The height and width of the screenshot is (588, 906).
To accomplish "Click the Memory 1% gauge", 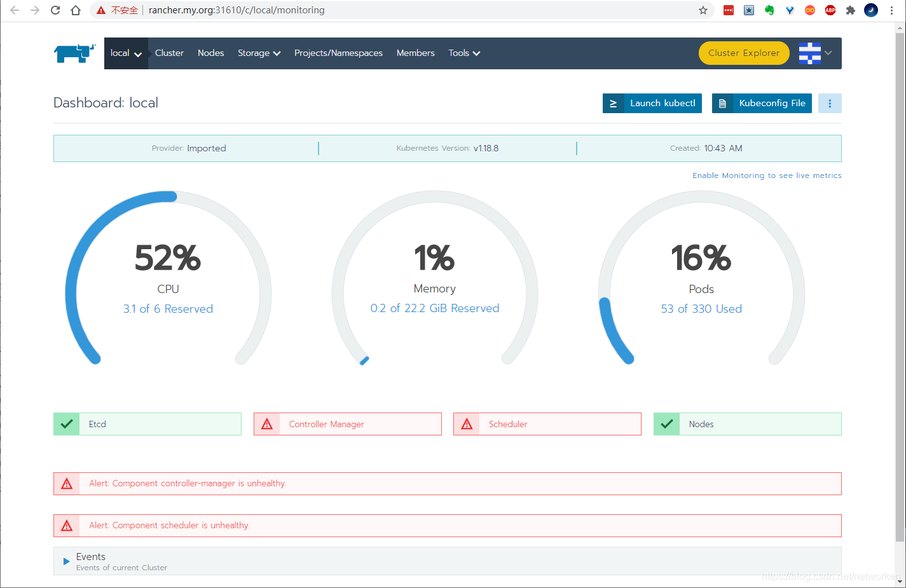I will (x=435, y=278).
